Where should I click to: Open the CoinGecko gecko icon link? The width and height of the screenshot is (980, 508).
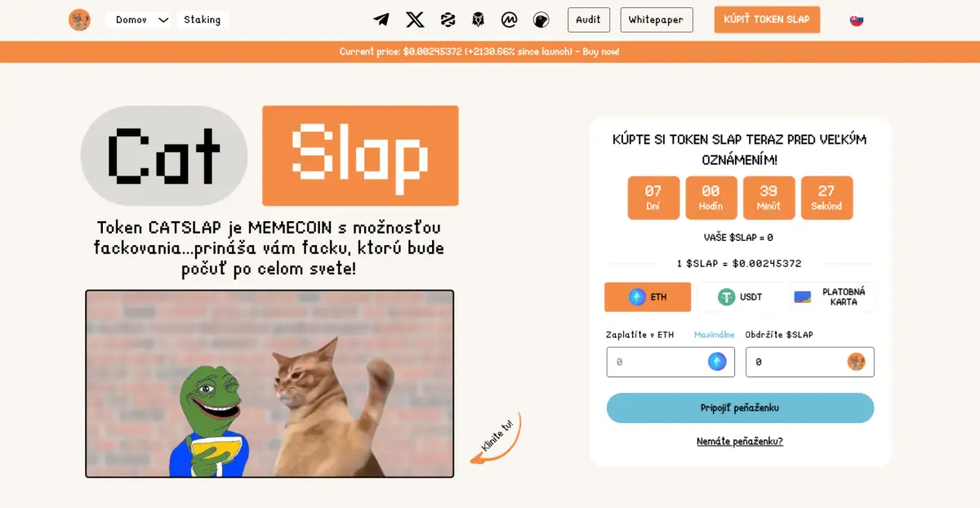[x=541, y=20]
